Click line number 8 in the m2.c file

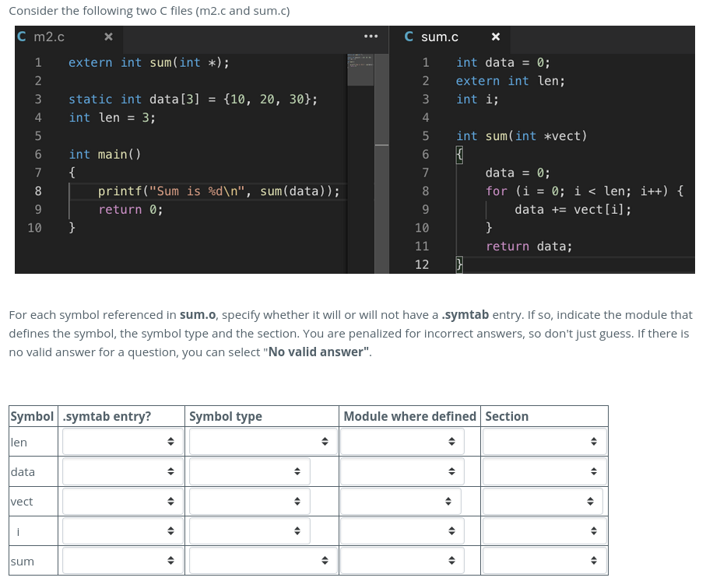point(37,191)
